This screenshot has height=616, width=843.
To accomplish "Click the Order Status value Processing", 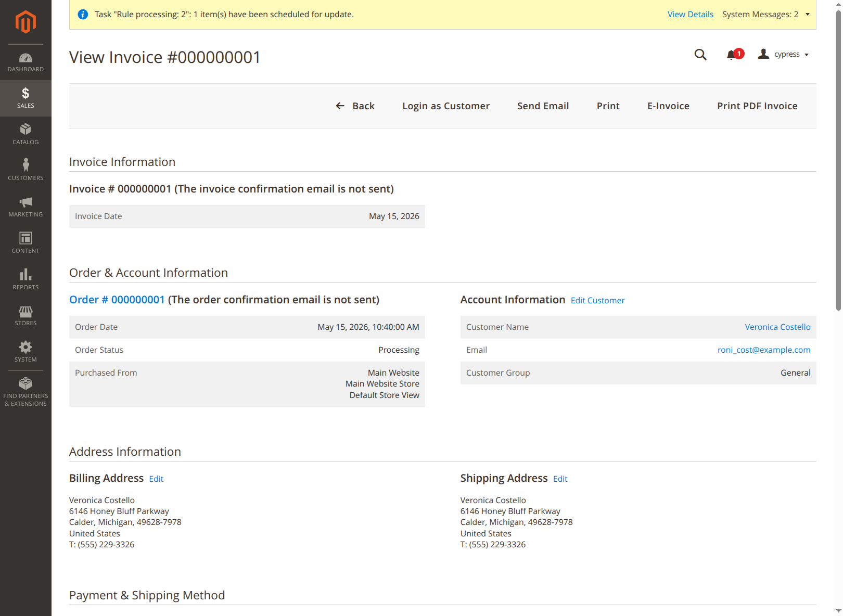I will coord(399,350).
